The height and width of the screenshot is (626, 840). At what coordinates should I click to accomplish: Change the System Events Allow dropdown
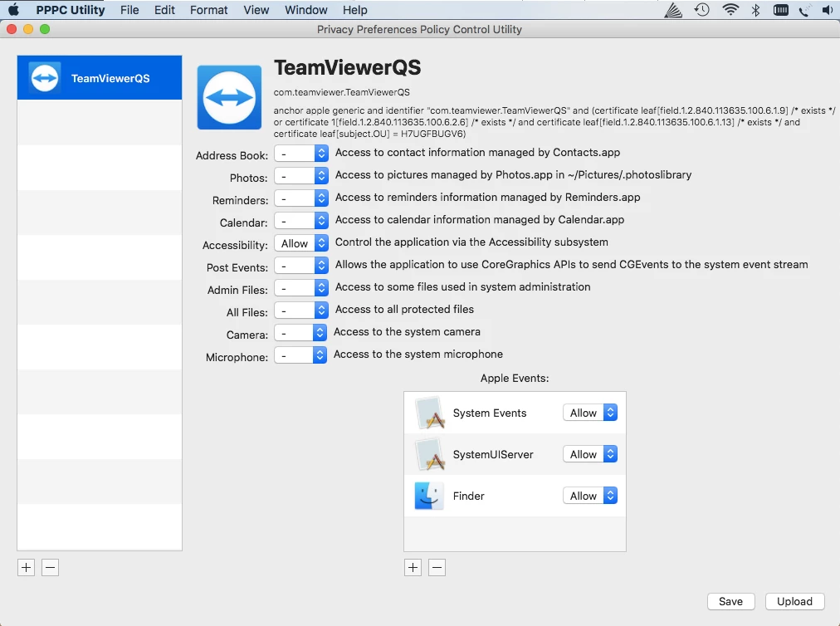pyautogui.click(x=590, y=413)
